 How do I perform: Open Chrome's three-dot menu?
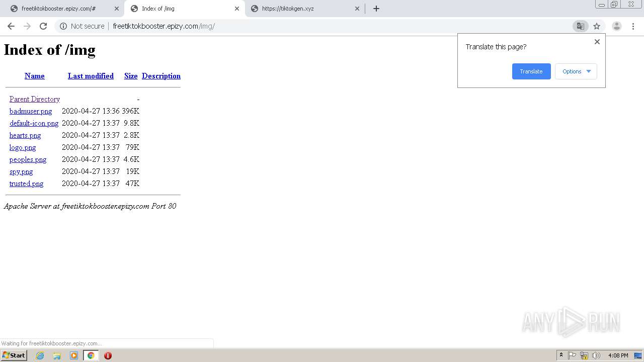point(633,26)
